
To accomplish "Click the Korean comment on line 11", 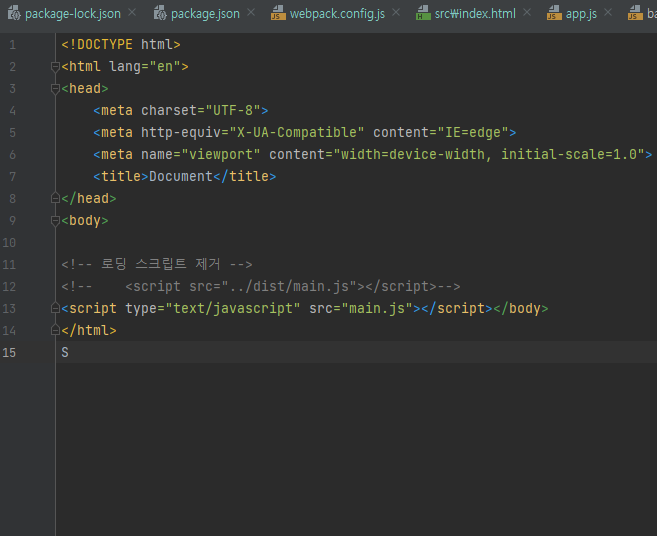I will (x=157, y=264).
